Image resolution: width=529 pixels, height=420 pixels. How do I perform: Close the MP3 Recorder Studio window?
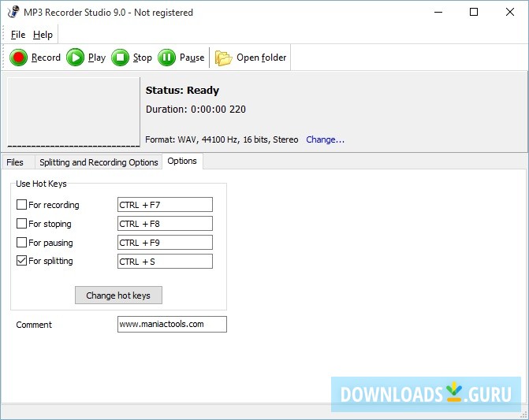coord(510,12)
